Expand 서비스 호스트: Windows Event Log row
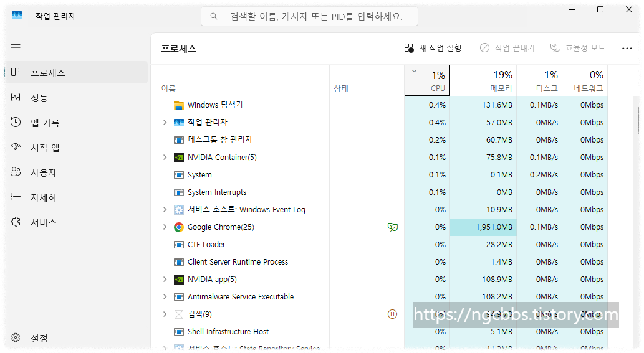644x353 pixels. [x=165, y=210]
